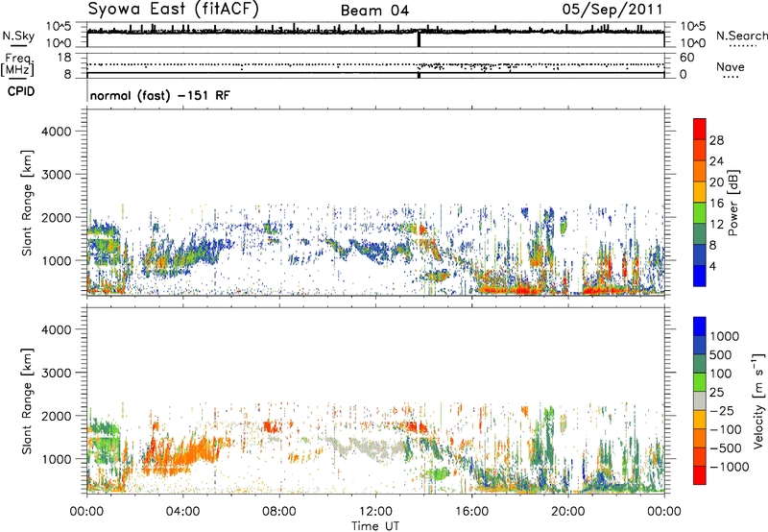The height and width of the screenshot is (532, 768).
Task: Click the "Velocity [m s⁻¹]" colorbar title
Action: click(x=758, y=400)
